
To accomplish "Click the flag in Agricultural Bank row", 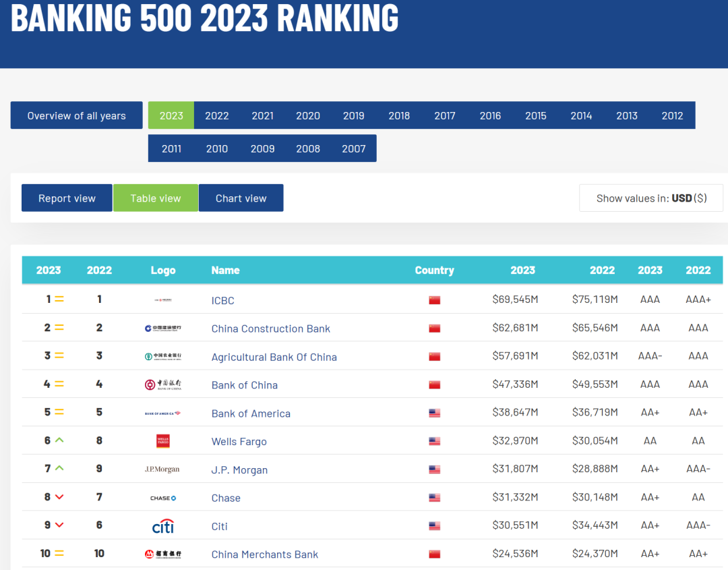I will [435, 357].
